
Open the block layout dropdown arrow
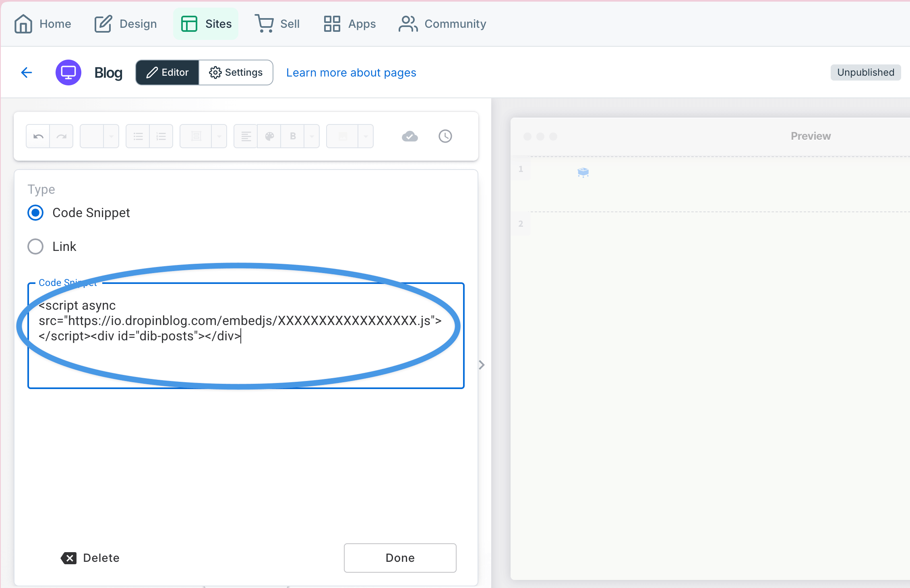click(219, 136)
